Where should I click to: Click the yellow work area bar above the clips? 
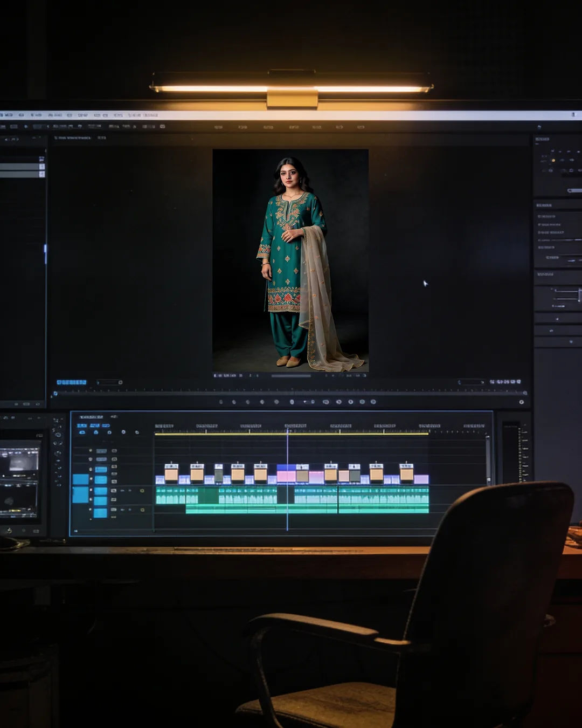pyautogui.click(x=292, y=433)
